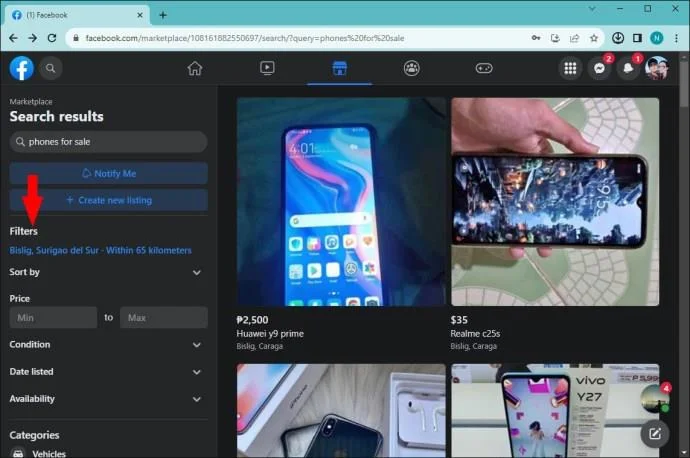Click the Notify Me button

click(x=109, y=173)
